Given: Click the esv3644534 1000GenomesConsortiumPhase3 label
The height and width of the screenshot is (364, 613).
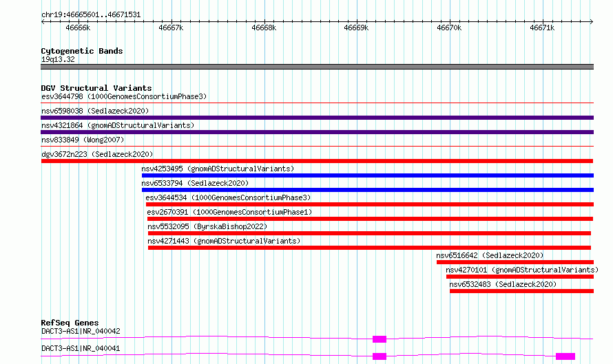Looking at the screenshot, I should pyautogui.click(x=228, y=197).
